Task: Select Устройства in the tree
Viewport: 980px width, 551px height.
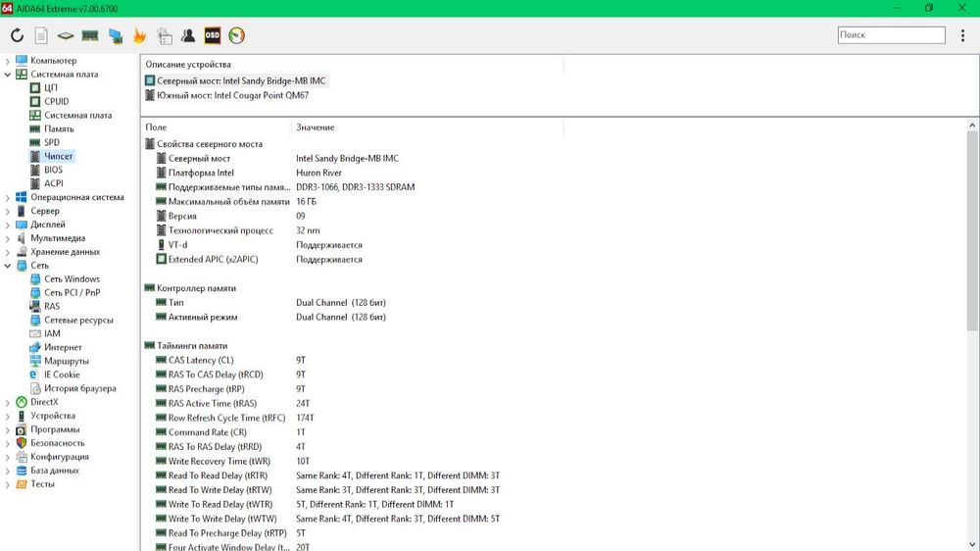Action: coord(53,416)
